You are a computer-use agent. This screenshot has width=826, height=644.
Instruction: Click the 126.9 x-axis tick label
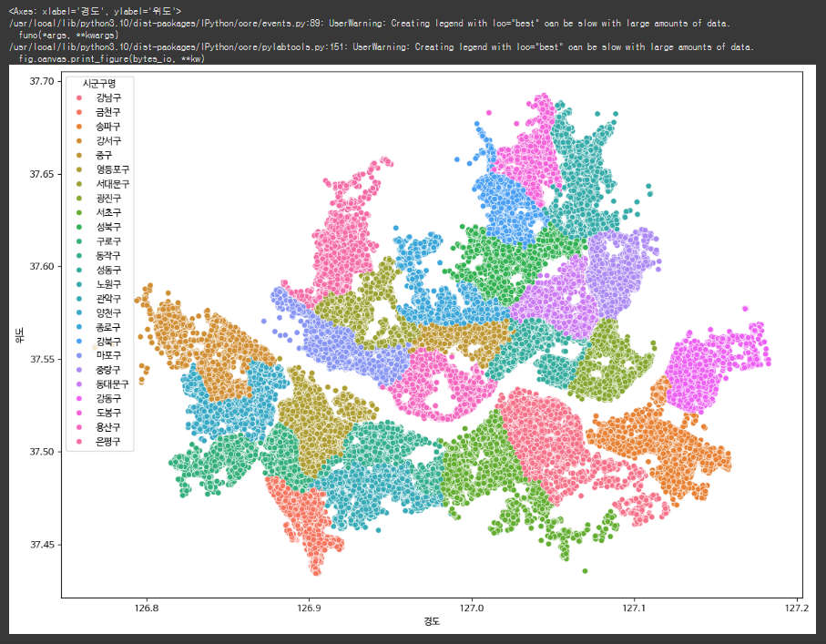coord(309,608)
